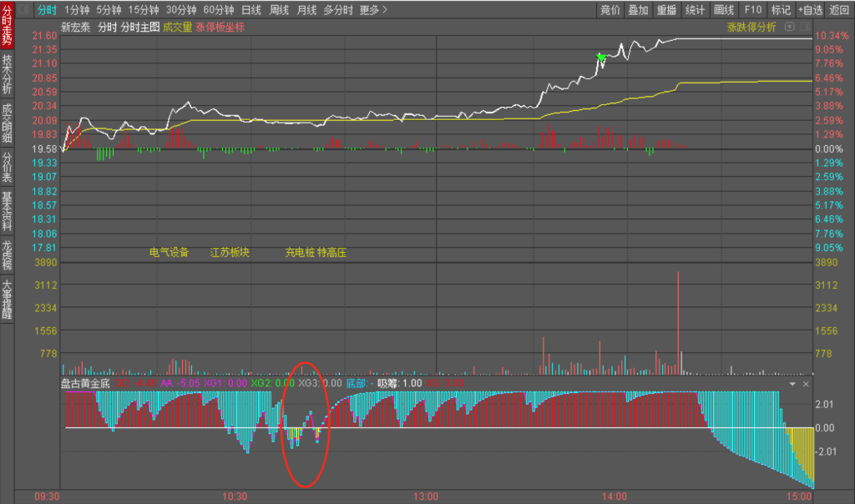Open 涨跌停分析 analysis option
The image size is (855, 504).
(x=751, y=27)
